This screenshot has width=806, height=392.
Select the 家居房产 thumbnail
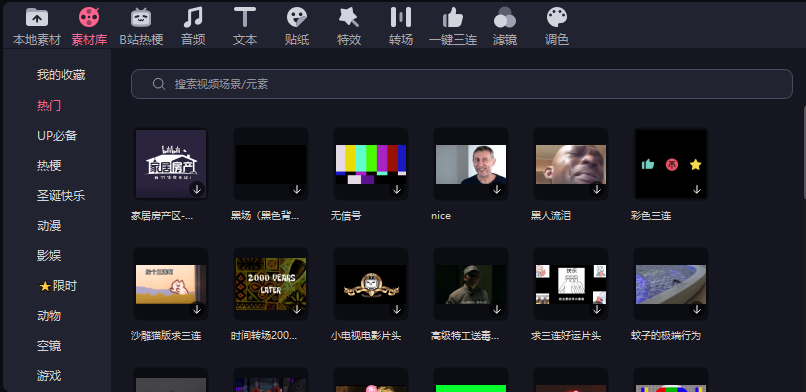coord(171,164)
